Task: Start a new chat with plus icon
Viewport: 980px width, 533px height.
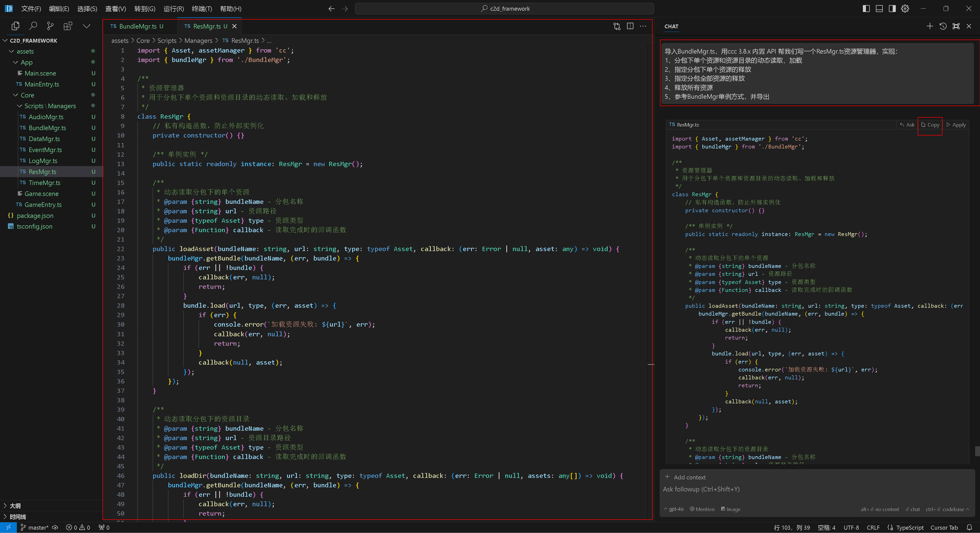Action: tap(930, 26)
